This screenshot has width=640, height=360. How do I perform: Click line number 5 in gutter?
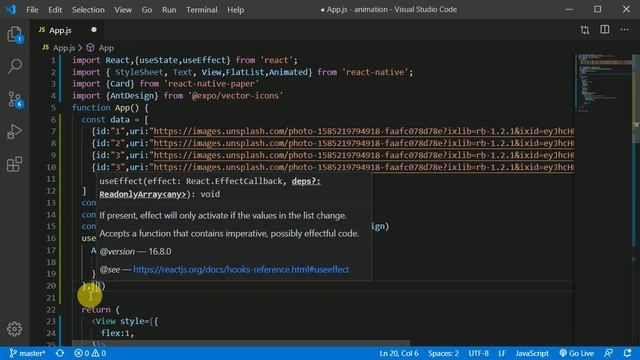click(53, 108)
